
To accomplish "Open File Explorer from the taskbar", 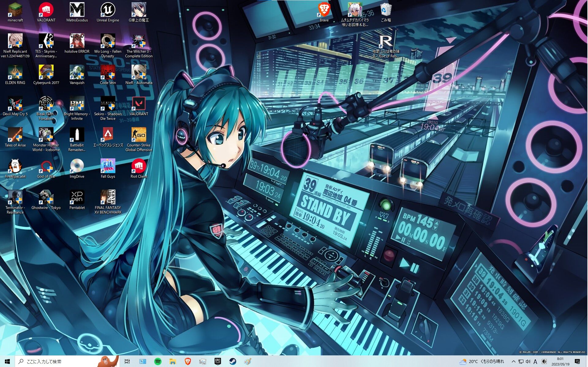I will (173, 361).
